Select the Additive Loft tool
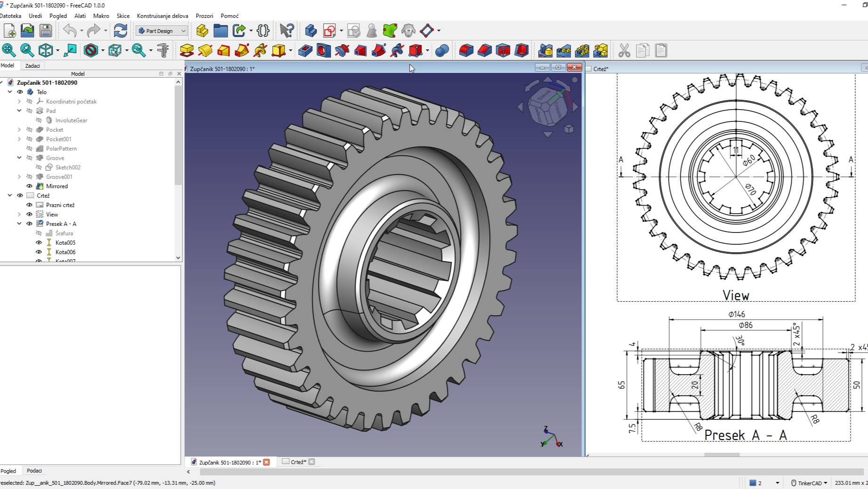Viewport: 868px width, 489px height. tap(223, 50)
